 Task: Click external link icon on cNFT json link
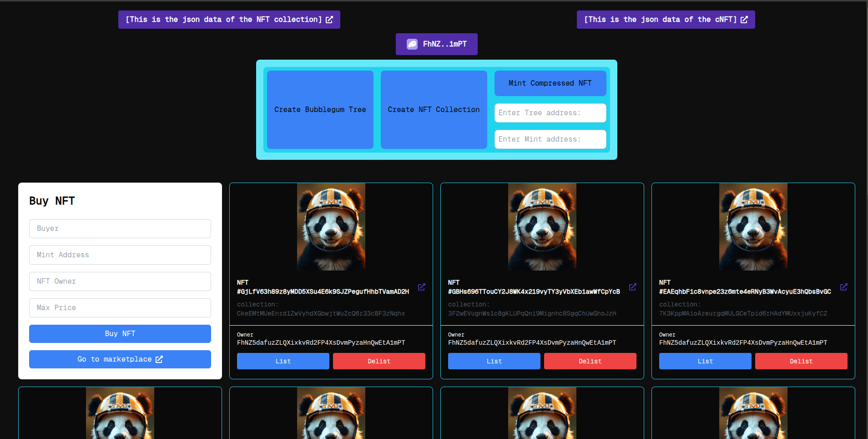(x=744, y=19)
